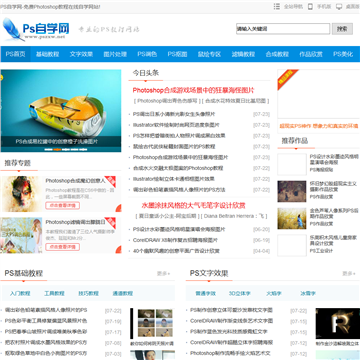Open the 文字效果 nav tab

(81, 54)
